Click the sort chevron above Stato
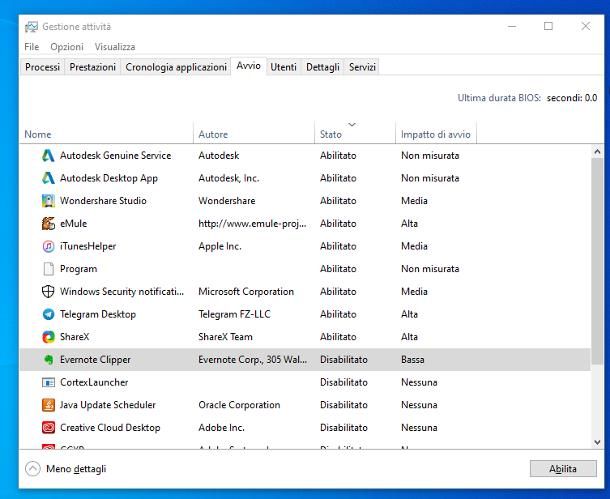 352,125
